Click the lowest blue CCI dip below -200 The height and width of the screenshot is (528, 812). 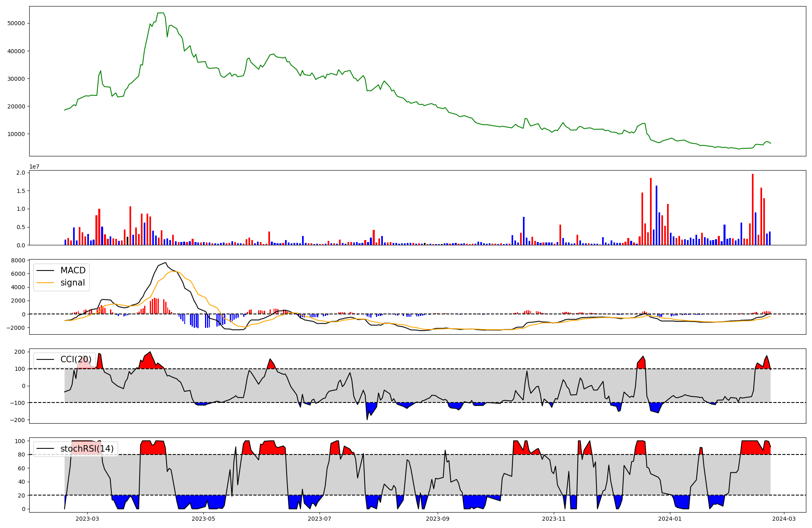pyautogui.click(x=367, y=419)
